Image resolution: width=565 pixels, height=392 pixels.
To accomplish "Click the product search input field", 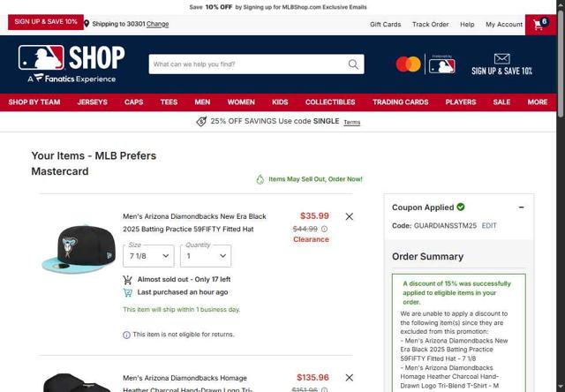I will (248, 64).
